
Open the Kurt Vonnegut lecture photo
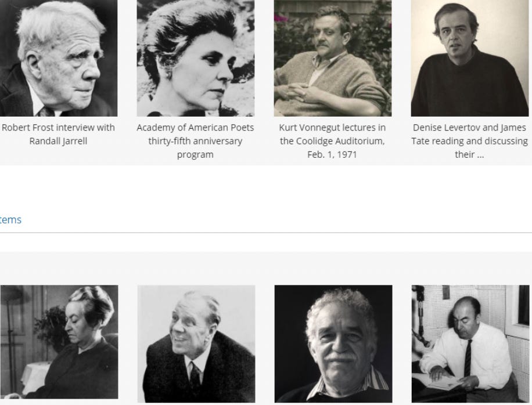[332, 58]
